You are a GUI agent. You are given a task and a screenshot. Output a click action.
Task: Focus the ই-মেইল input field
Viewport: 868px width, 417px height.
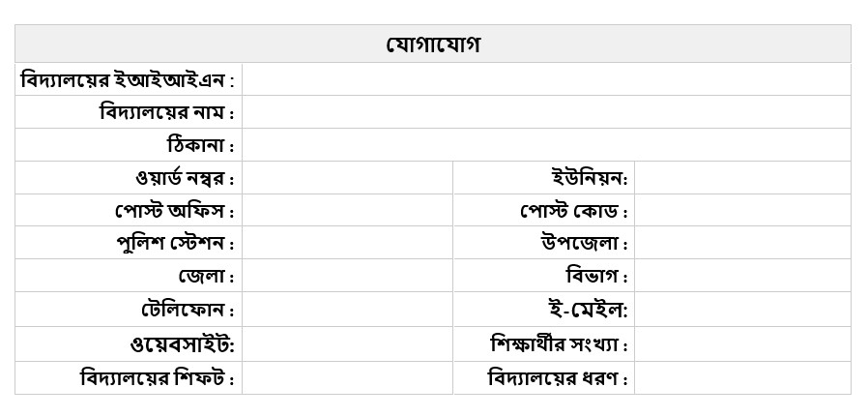[x=741, y=310]
